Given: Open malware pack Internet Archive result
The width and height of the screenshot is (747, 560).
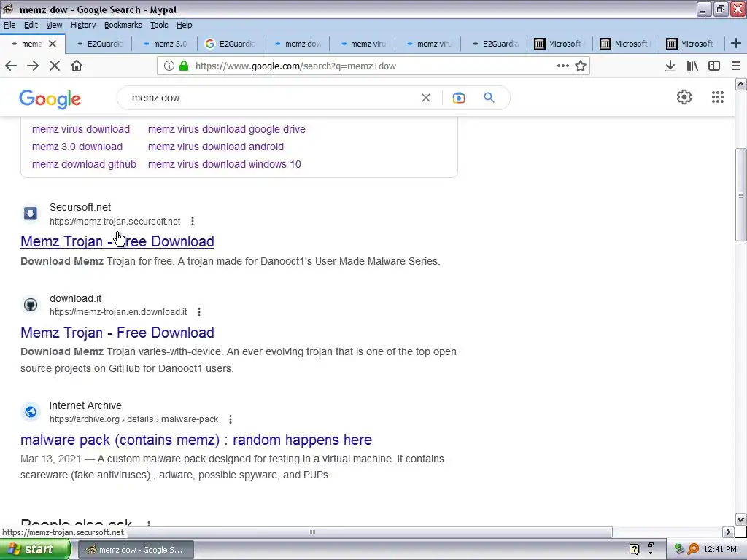Looking at the screenshot, I should pos(196,440).
